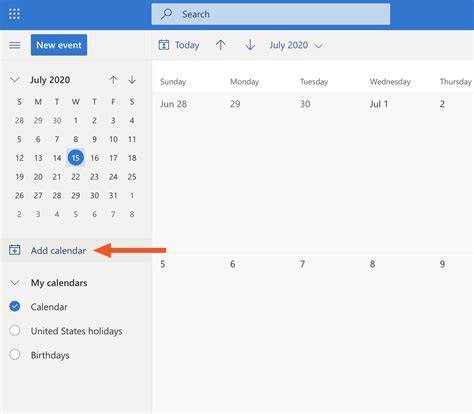This screenshot has width=474, height=414.
Task: Collapse the My calendars section
Action: 15,283
